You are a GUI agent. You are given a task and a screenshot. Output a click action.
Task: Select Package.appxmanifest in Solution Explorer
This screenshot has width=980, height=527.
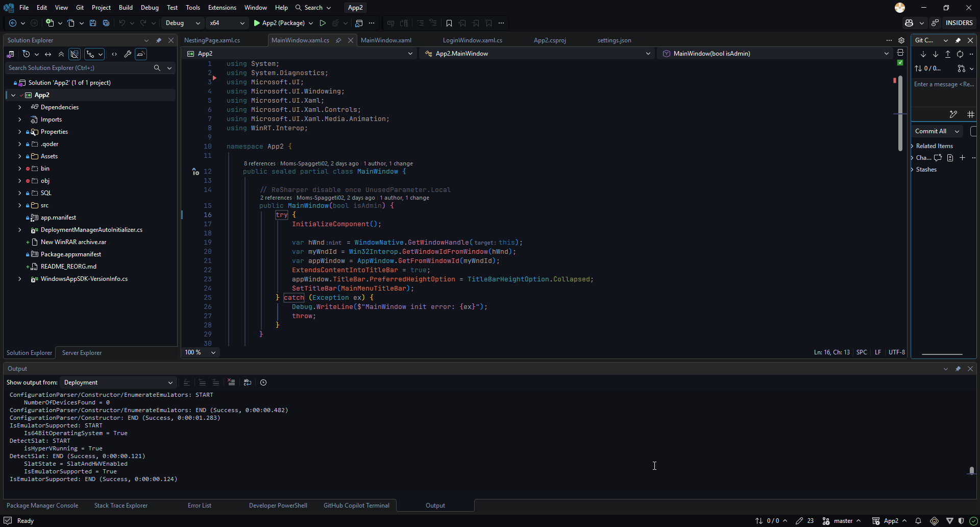[70, 254]
